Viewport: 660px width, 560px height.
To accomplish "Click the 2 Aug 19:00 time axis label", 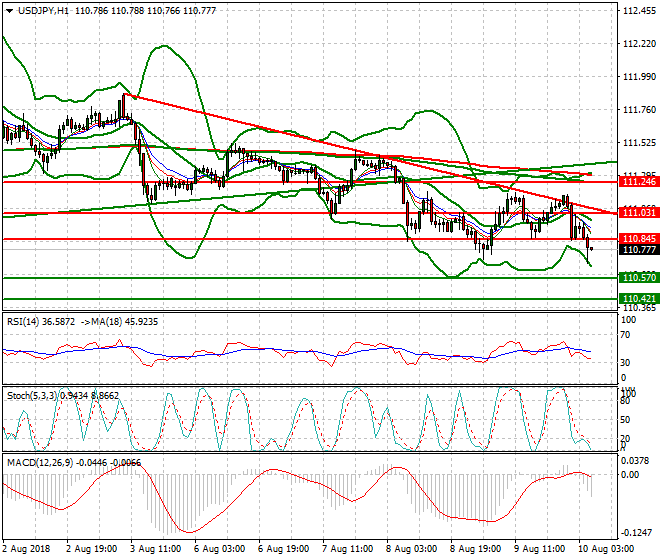I will coord(92,549).
